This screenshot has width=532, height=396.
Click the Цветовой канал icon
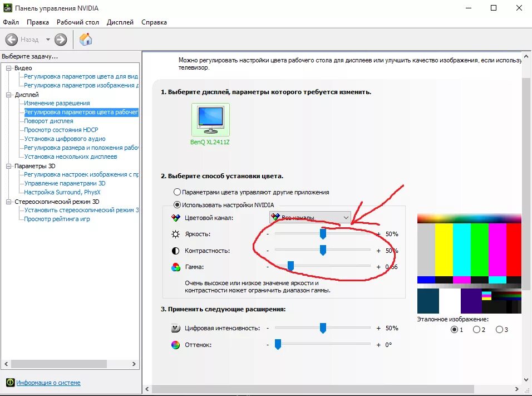(x=175, y=218)
